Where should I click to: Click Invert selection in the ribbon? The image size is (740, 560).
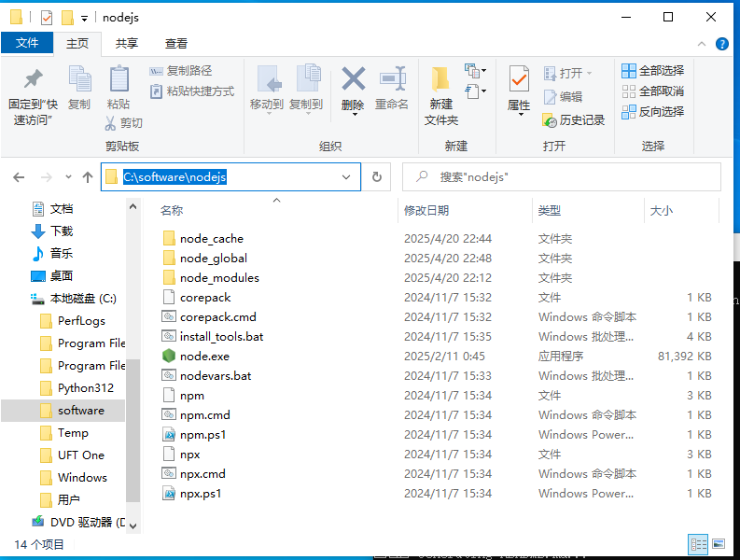(652, 112)
